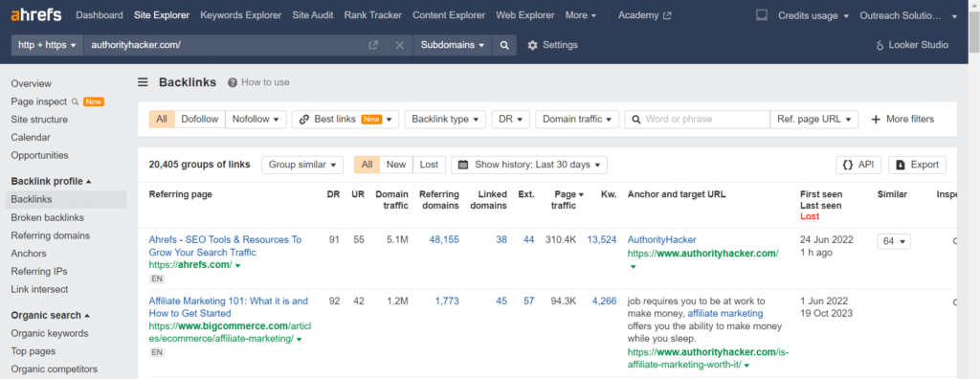Expand the More menu
The width and height of the screenshot is (980, 379).
(581, 15)
